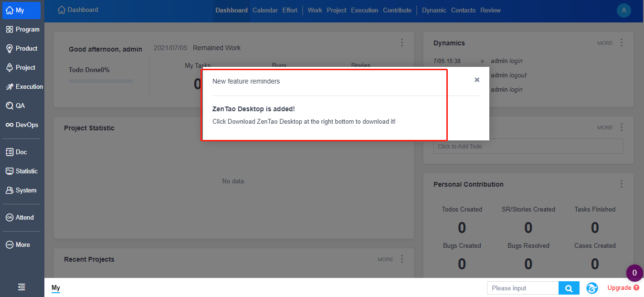Open the DevOps module in sidebar

(22, 125)
